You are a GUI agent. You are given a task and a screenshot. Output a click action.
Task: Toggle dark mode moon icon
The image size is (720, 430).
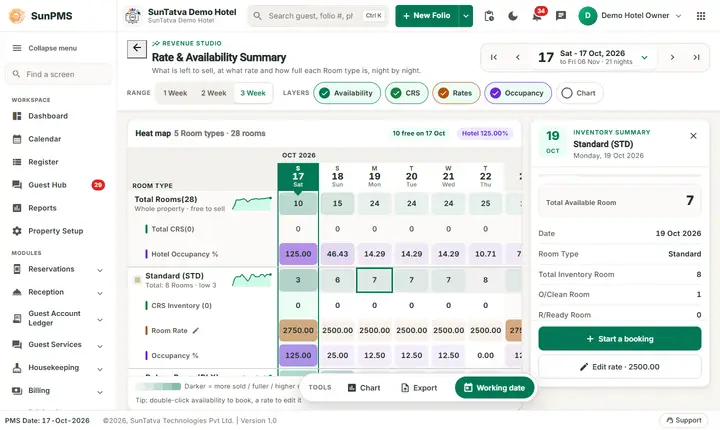tap(513, 16)
